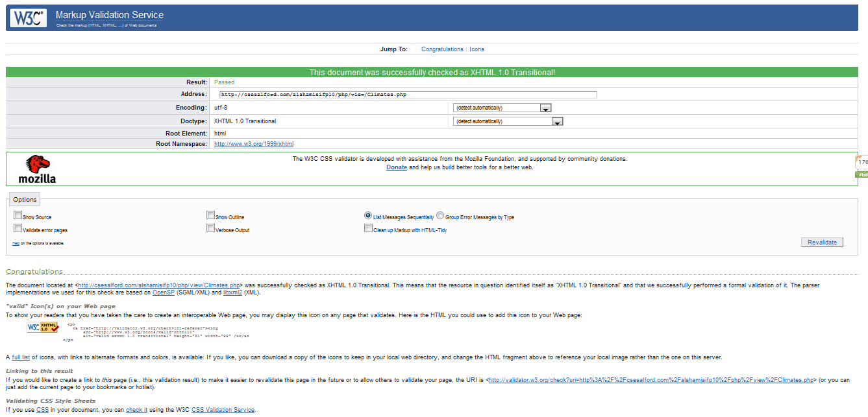Follow the Congratulations jump link
This screenshot has width=868, height=417.
(442, 49)
